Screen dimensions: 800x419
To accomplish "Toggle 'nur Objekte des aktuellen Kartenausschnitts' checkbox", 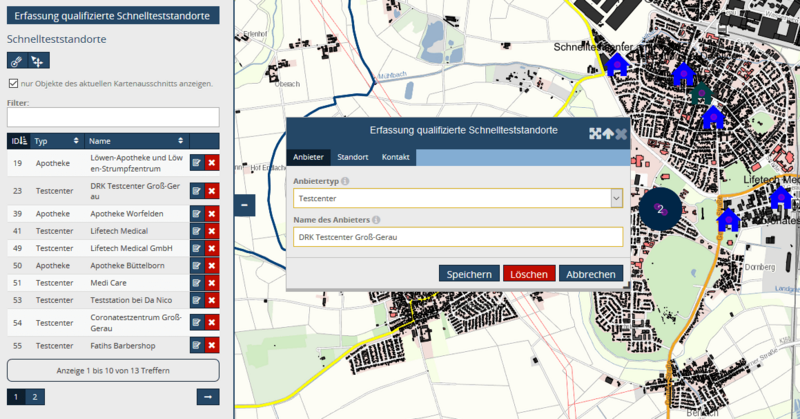I will coord(13,83).
